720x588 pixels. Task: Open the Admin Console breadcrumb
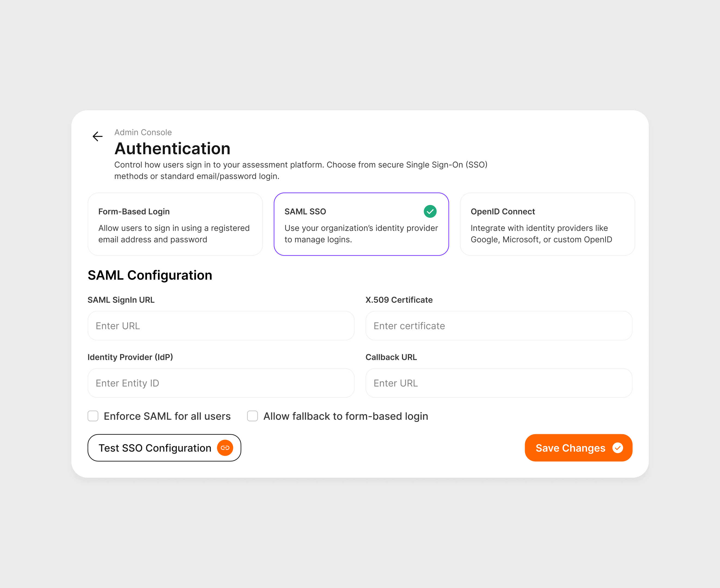(x=143, y=132)
